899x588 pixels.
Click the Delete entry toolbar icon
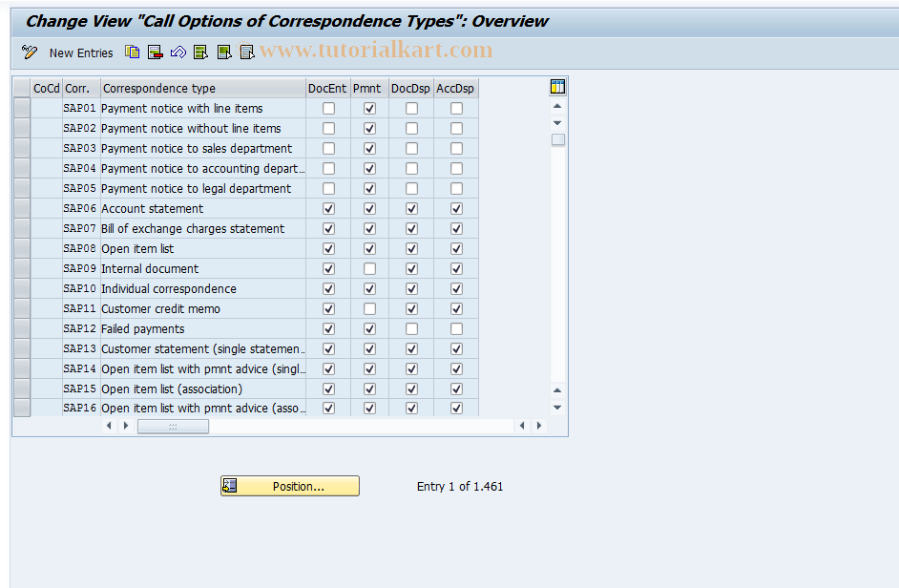click(155, 52)
